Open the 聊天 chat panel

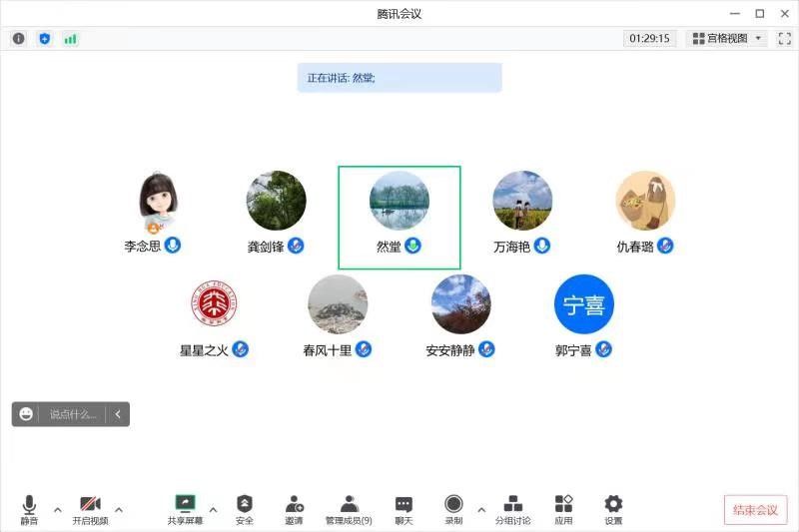(x=403, y=509)
